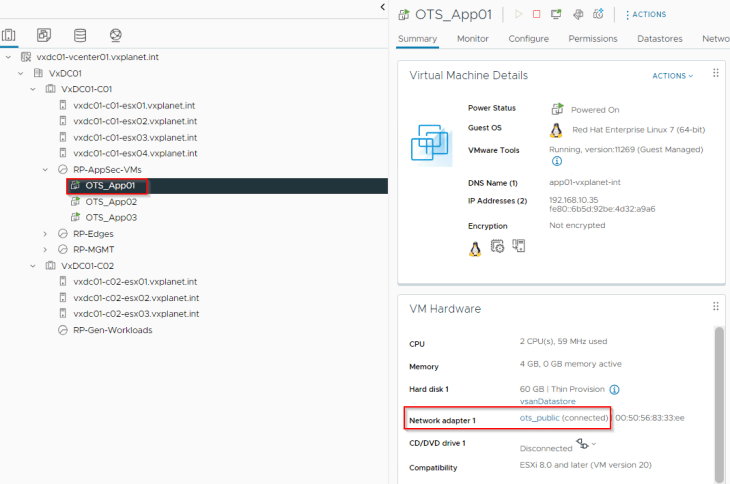This screenshot has width=730, height=484.
Task: Open the ACTIONS dropdown in VM Details card
Action: [672, 76]
